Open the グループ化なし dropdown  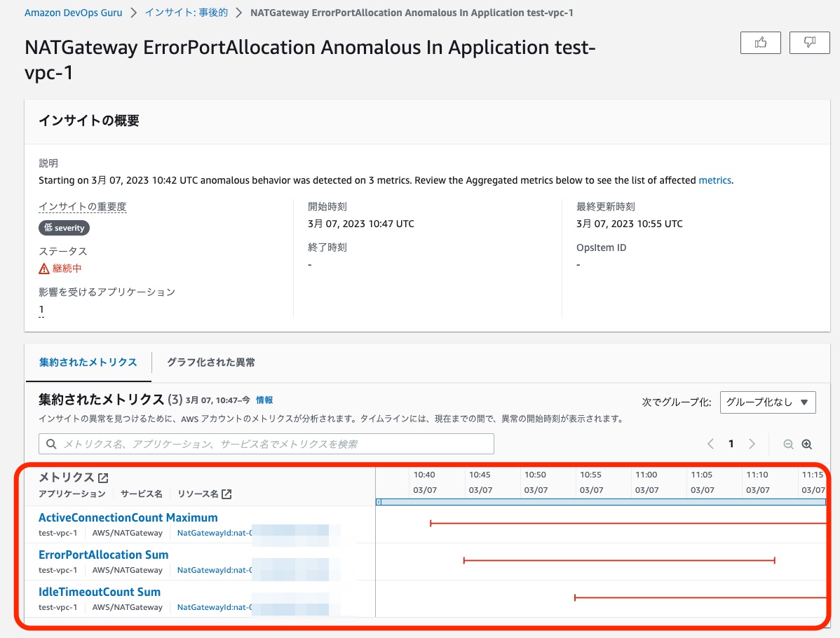tap(768, 402)
